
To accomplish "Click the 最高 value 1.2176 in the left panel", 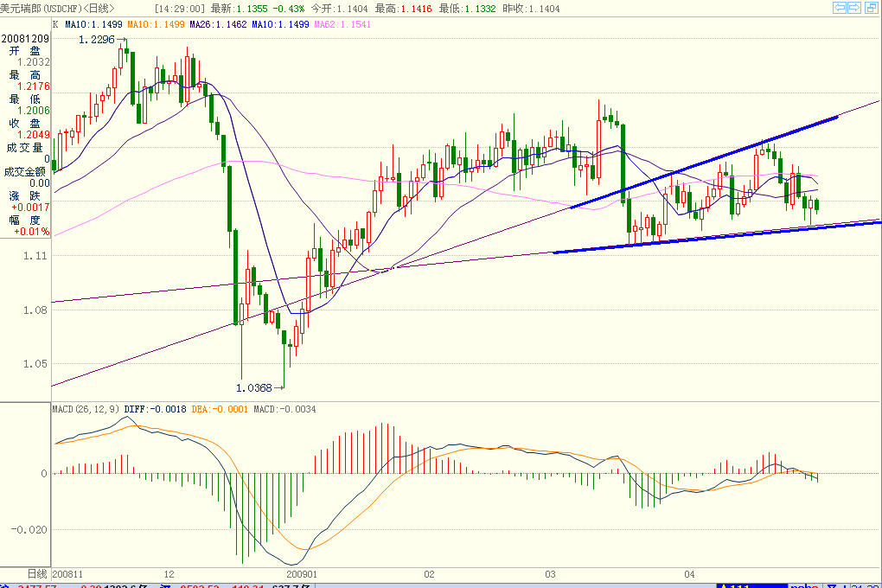I will click(x=33, y=86).
